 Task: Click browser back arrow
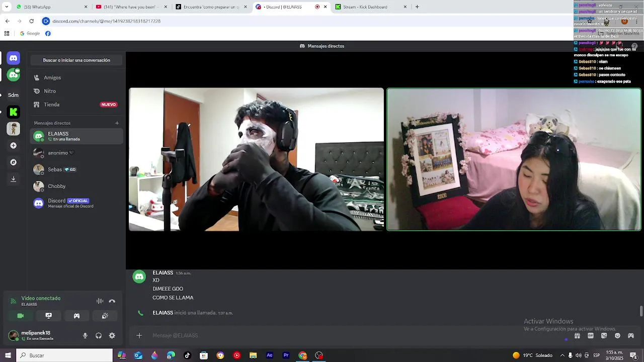point(7,21)
